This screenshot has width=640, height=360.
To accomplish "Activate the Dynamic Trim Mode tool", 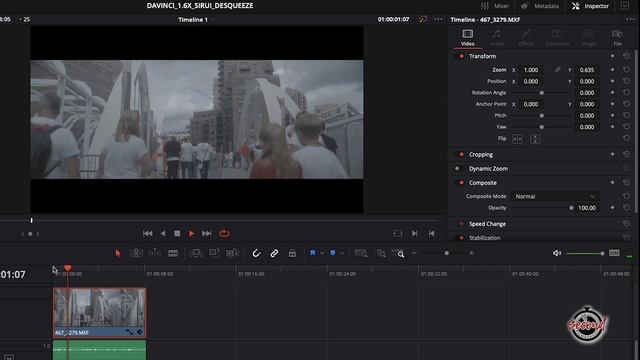I will 155,253.
